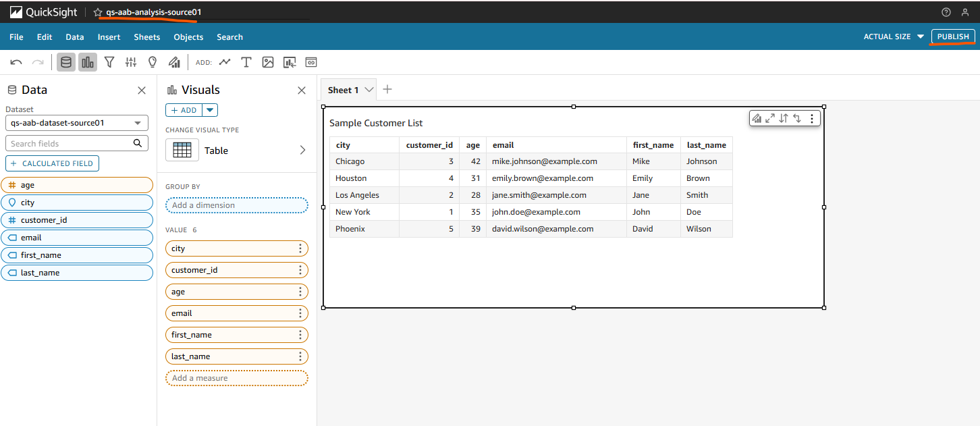The height and width of the screenshot is (426, 980).
Task: Open three-dot menu on Sample Customer List visual
Action: pyautogui.click(x=812, y=118)
